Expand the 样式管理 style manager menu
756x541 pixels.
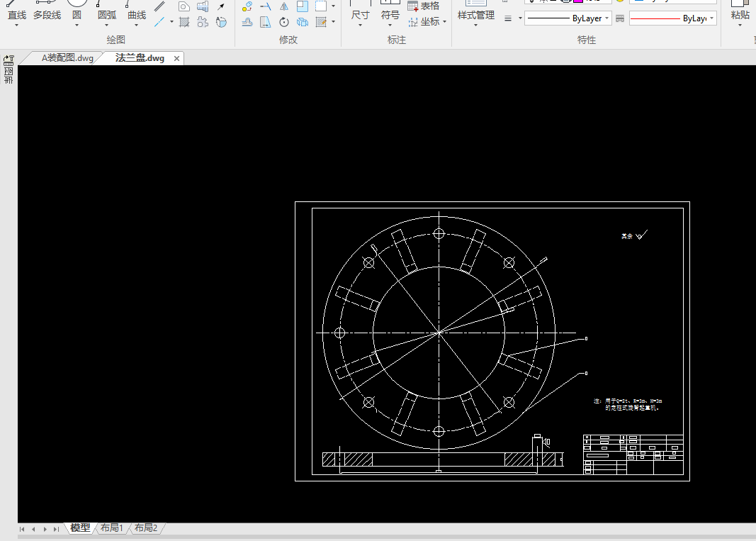tap(475, 26)
